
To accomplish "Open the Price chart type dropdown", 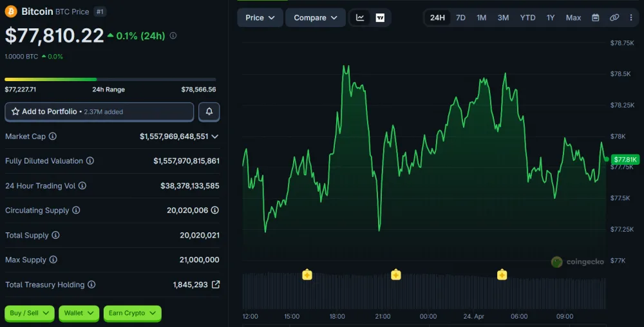I will [x=260, y=17].
